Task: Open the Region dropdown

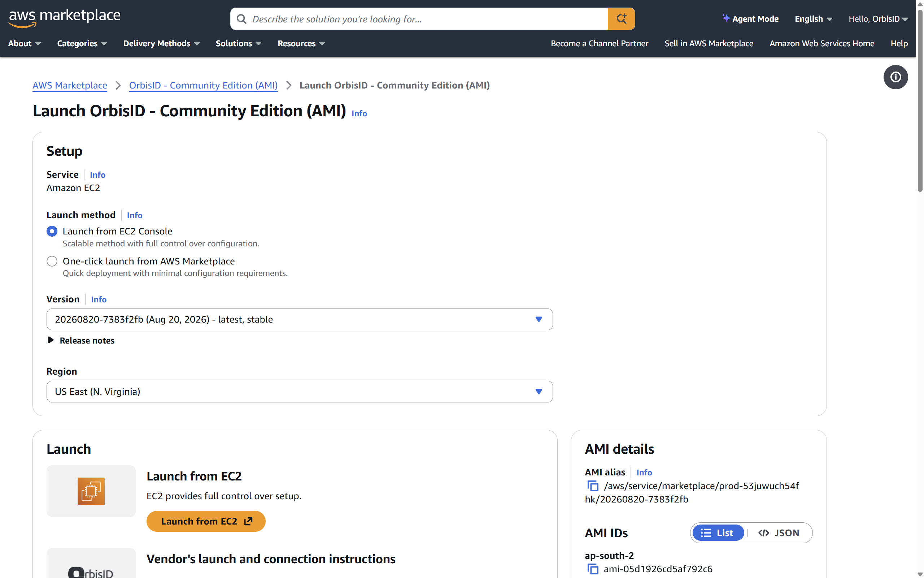Action: coord(299,392)
